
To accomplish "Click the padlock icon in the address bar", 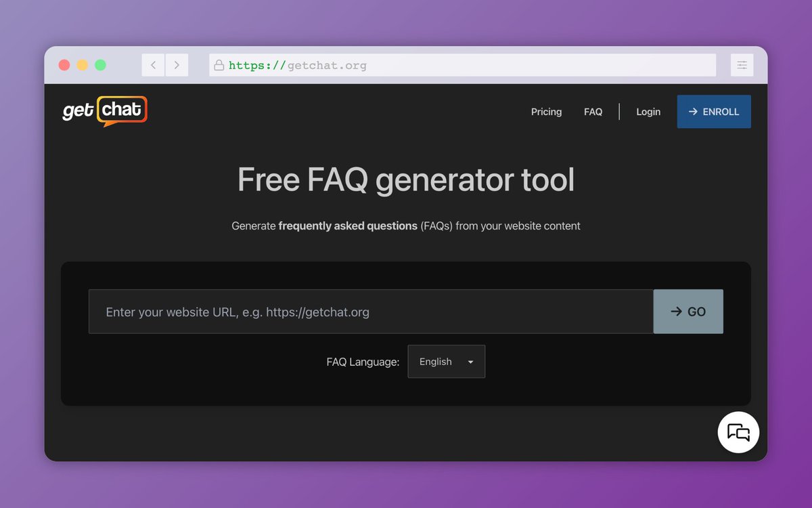I will [219, 66].
